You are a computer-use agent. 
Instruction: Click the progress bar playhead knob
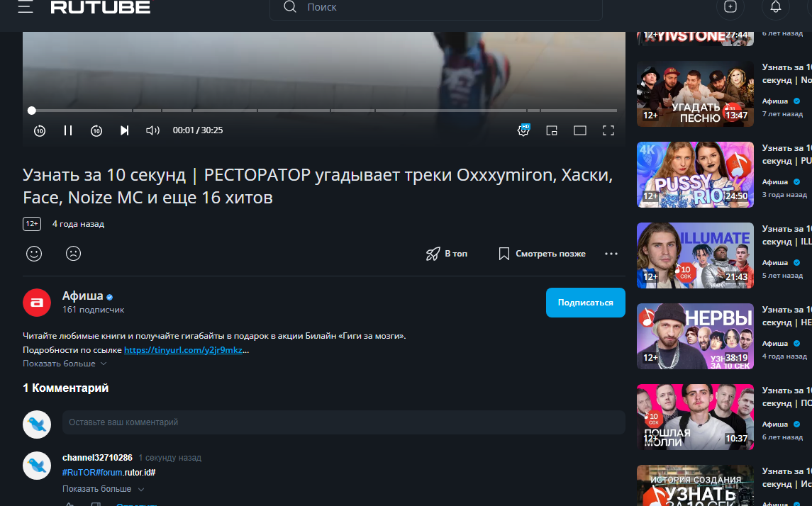pyautogui.click(x=32, y=111)
